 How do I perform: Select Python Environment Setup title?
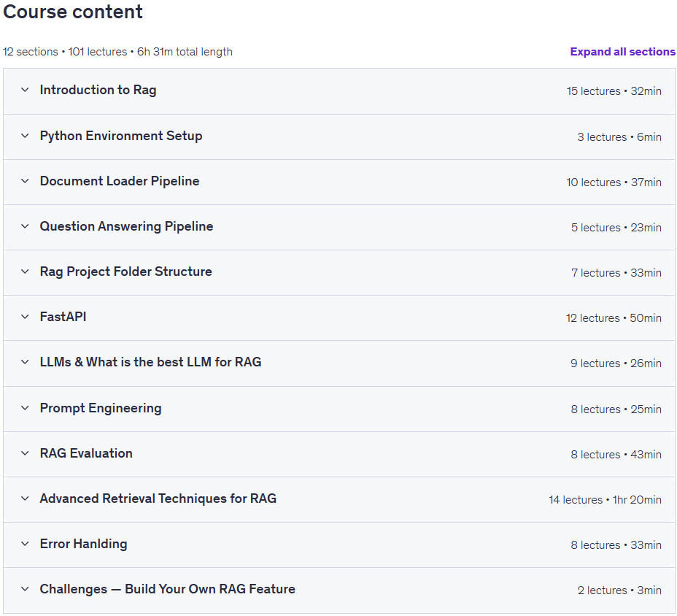[x=121, y=136]
